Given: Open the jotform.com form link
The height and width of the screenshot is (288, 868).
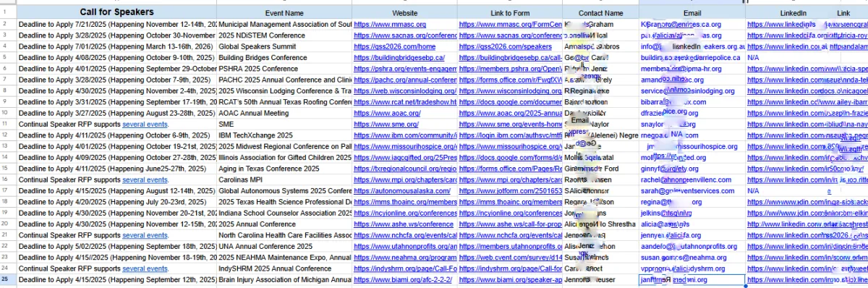Looking at the screenshot, I should [511, 190].
